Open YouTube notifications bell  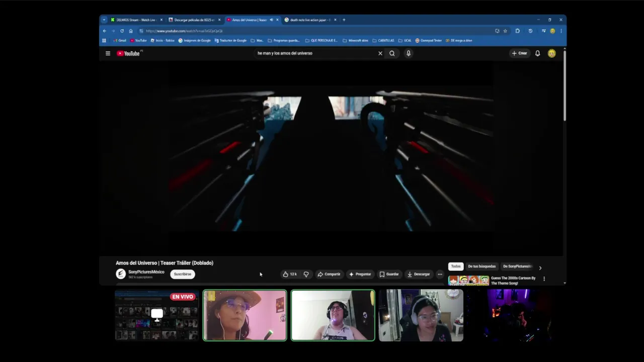click(x=537, y=53)
